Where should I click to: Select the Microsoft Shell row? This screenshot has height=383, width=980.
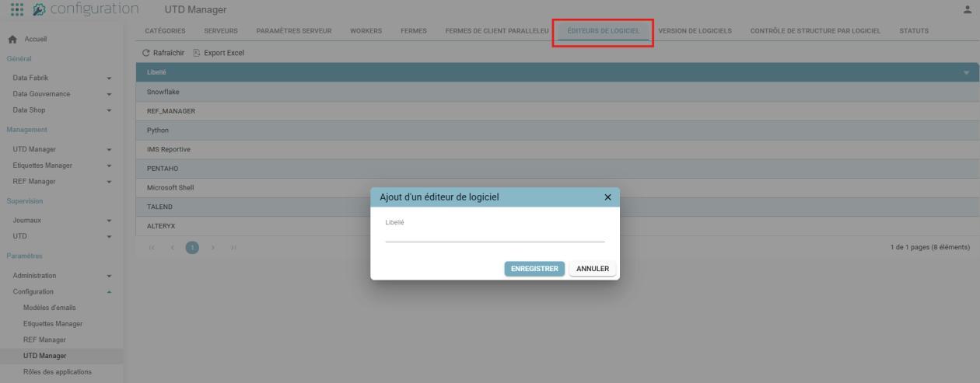click(x=559, y=188)
